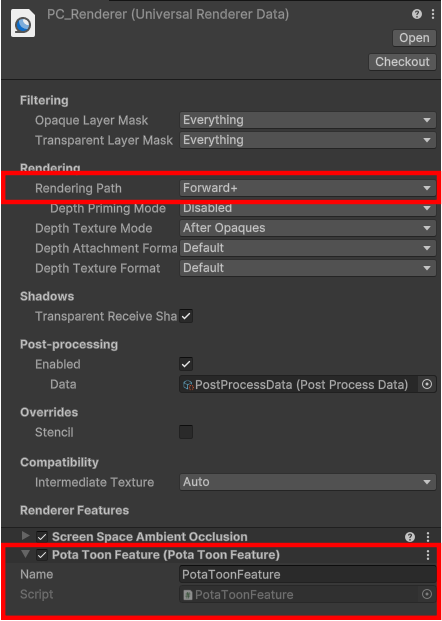The height and width of the screenshot is (621, 442).
Task: Open Pota Toon Feature options menu
Action: pyautogui.click(x=428, y=555)
